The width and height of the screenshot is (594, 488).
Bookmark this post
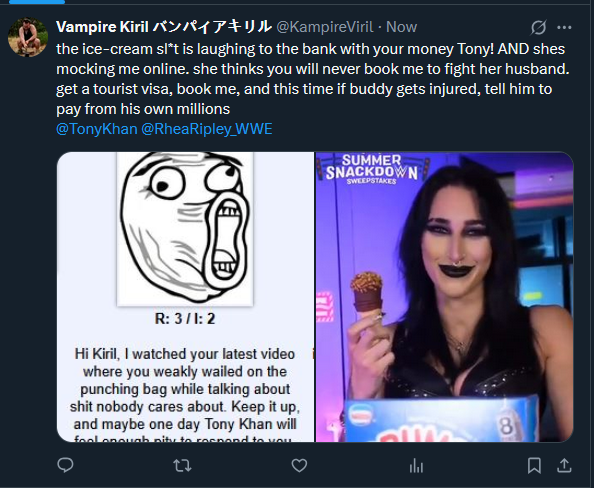pyautogui.click(x=534, y=465)
